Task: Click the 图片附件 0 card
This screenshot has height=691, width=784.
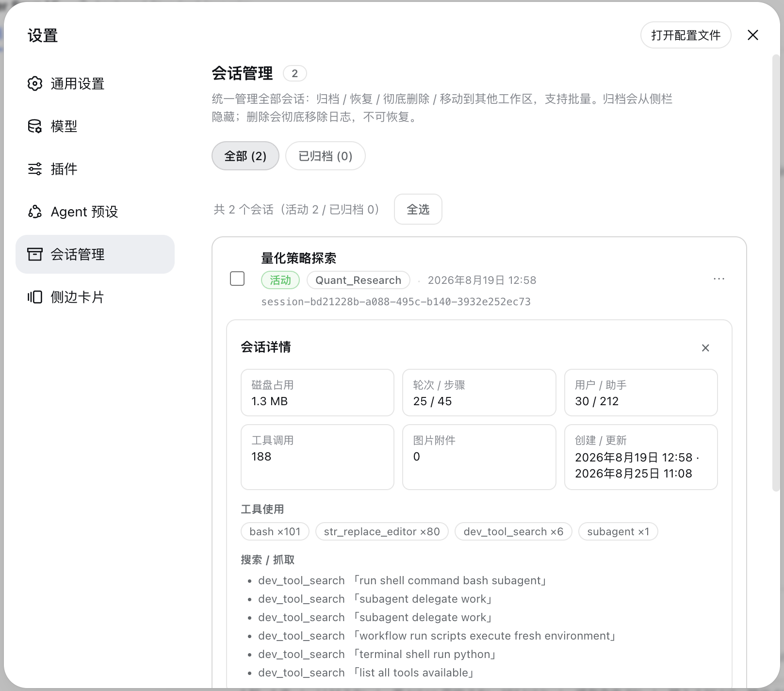Action: (x=479, y=457)
